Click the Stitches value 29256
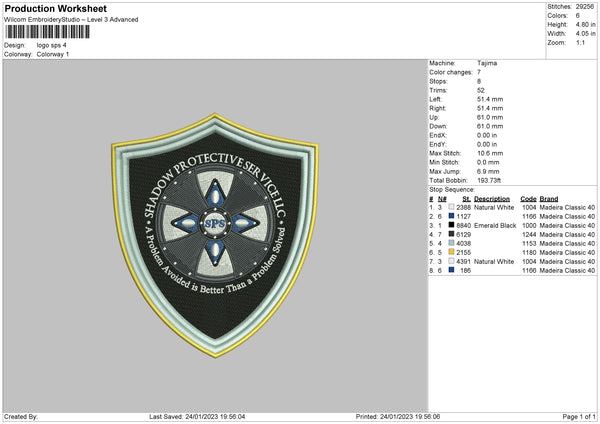 pyautogui.click(x=585, y=7)
